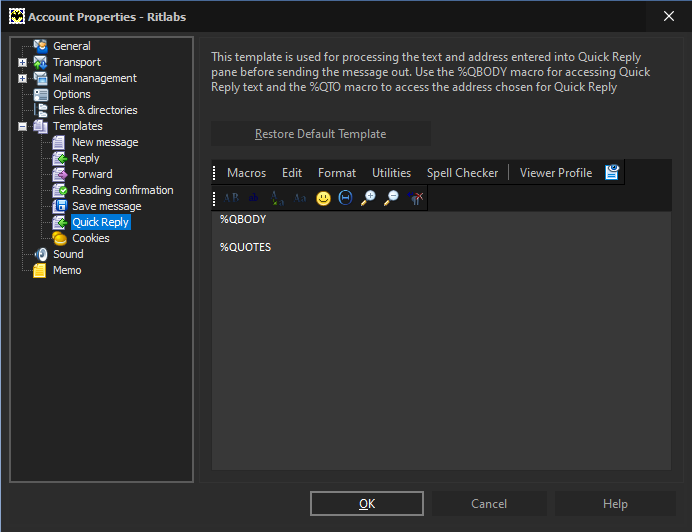Viewport: 692px width, 532px height.
Task: Select the Reply template item
Action: [86, 158]
